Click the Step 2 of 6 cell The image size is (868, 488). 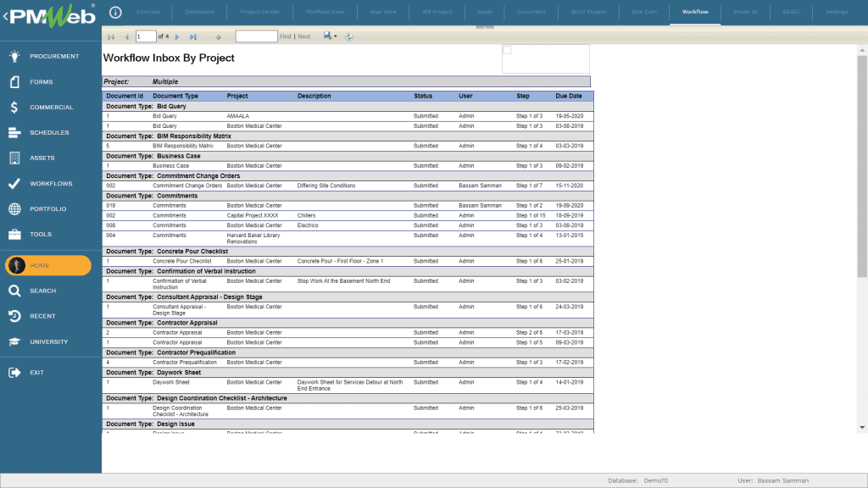(x=529, y=333)
